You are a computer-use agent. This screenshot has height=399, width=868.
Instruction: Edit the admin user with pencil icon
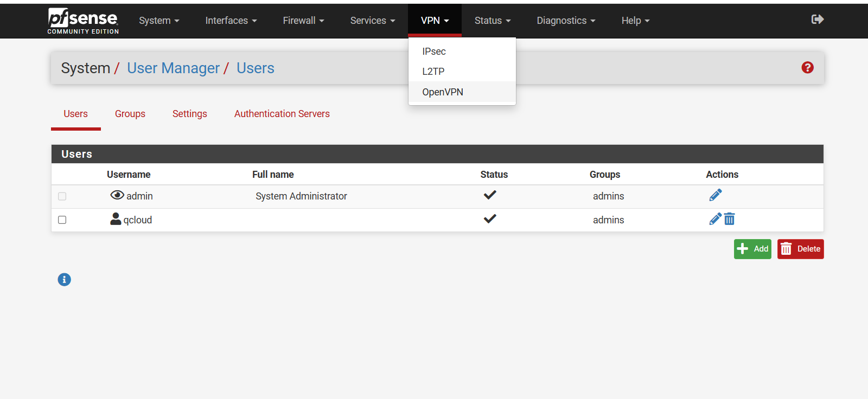[715, 195]
